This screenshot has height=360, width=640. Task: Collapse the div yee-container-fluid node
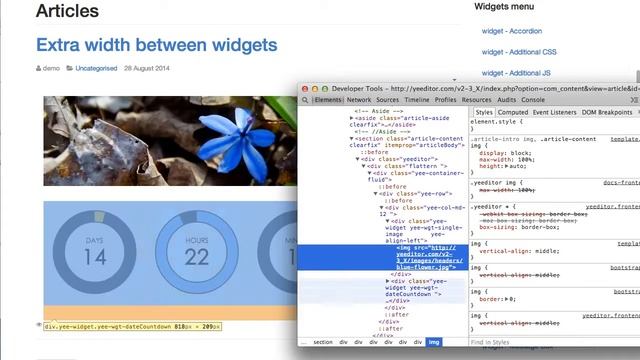pyautogui.click(x=370, y=173)
